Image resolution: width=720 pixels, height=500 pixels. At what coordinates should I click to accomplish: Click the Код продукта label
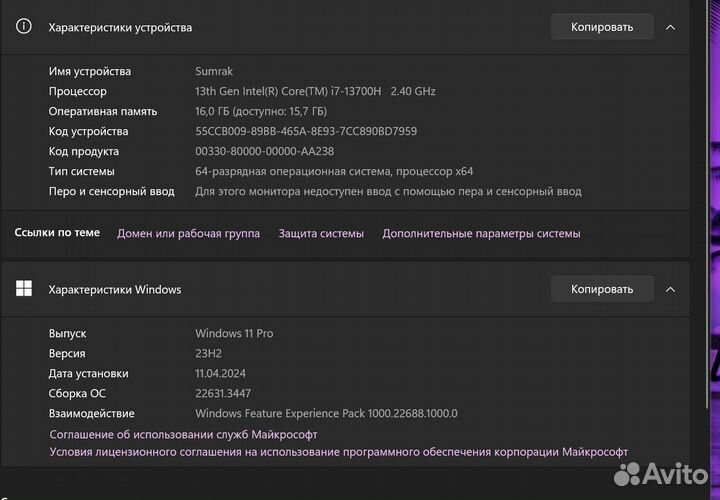[x=84, y=151]
